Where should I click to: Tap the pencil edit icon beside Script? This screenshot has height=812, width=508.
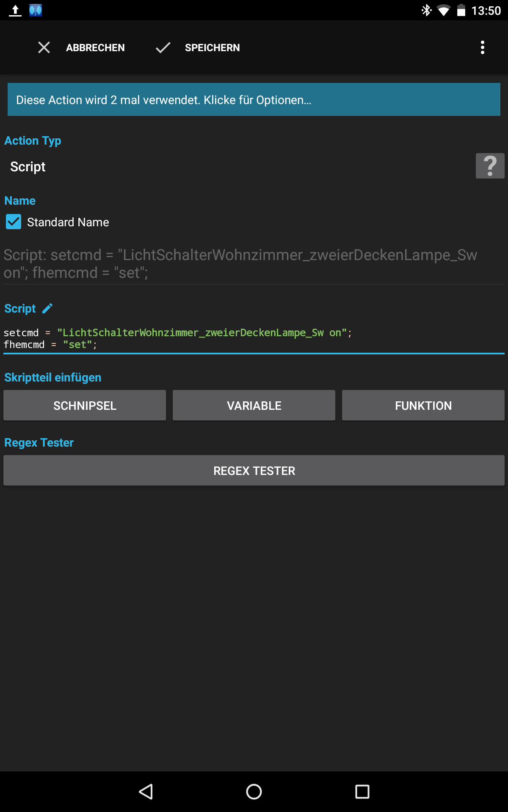pyautogui.click(x=47, y=308)
